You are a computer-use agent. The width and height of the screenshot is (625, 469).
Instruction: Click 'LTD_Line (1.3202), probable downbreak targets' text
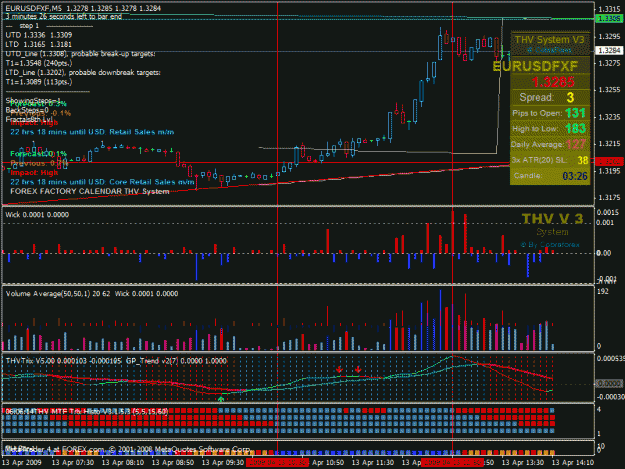83,73
